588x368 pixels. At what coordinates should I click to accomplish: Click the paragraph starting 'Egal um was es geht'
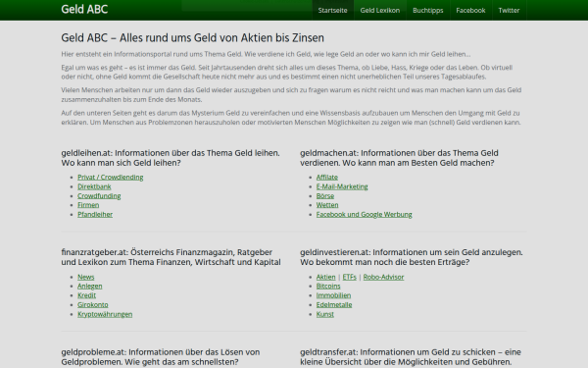coord(287,72)
